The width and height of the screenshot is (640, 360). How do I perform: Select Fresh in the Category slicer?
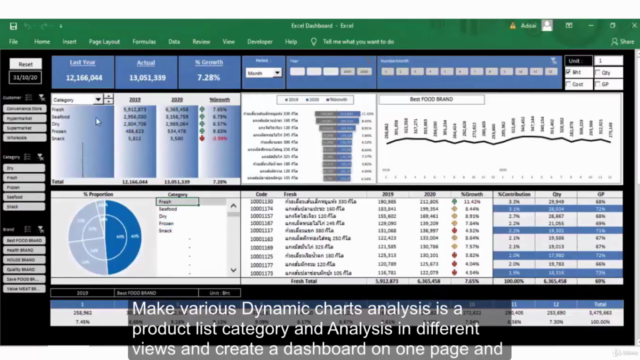[24, 178]
